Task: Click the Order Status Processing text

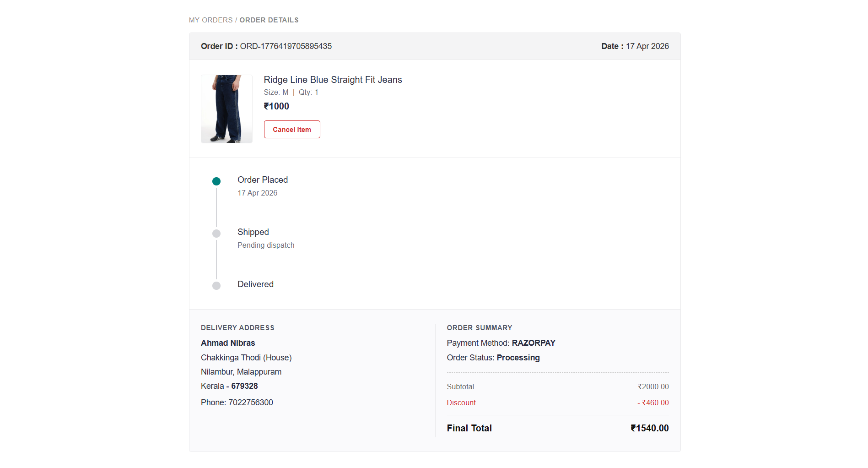Action: pyautogui.click(x=518, y=357)
